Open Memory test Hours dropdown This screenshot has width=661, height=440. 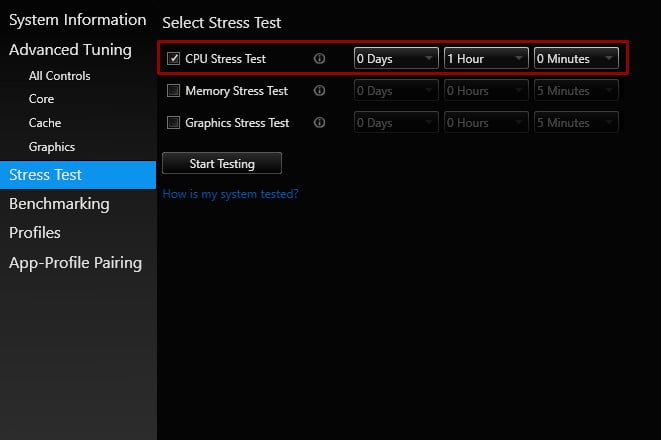pos(486,90)
